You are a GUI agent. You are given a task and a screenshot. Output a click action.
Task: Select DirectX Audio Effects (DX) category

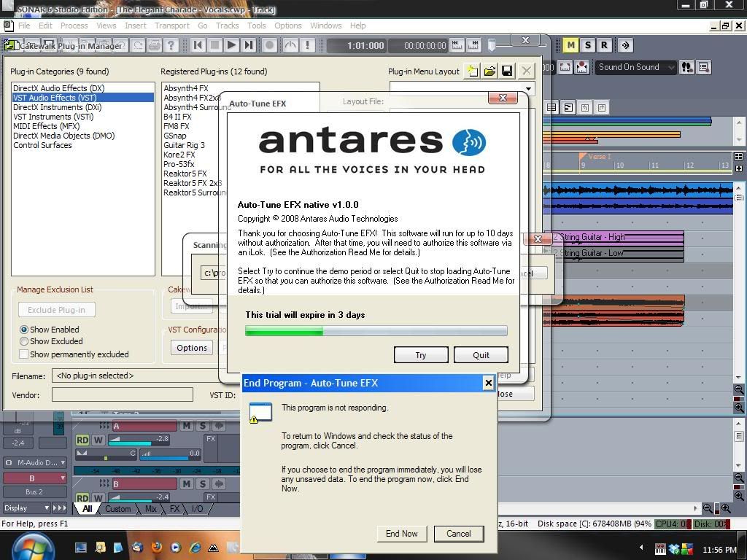(x=58, y=88)
